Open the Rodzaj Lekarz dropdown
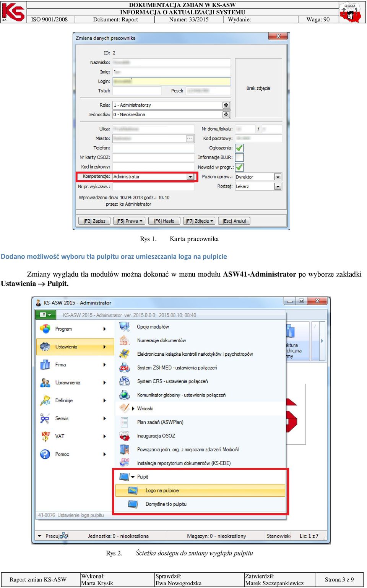Viewport: 367px width, 588px height. (278, 186)
